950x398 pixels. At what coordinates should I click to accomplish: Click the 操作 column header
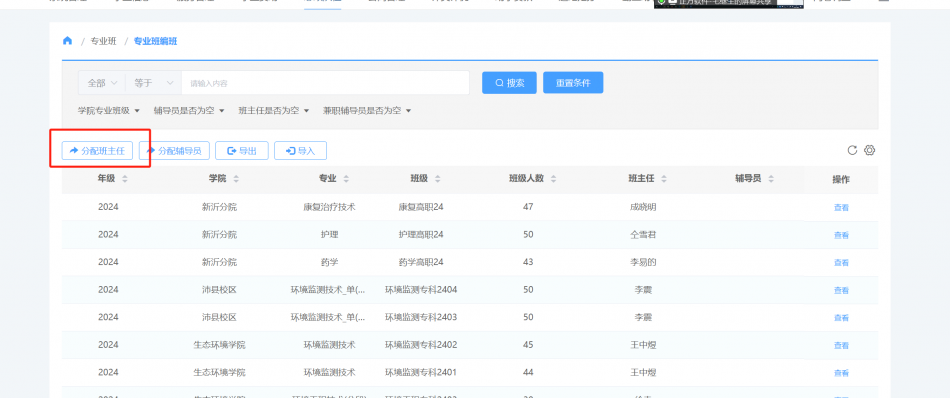tap(841, 179)
